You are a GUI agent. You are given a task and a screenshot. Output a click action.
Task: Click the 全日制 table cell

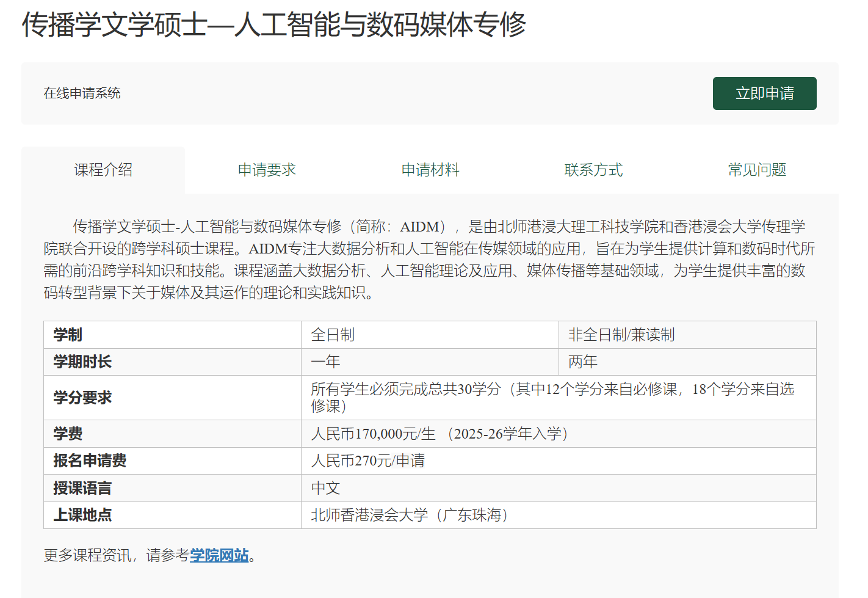coord(430,335)
